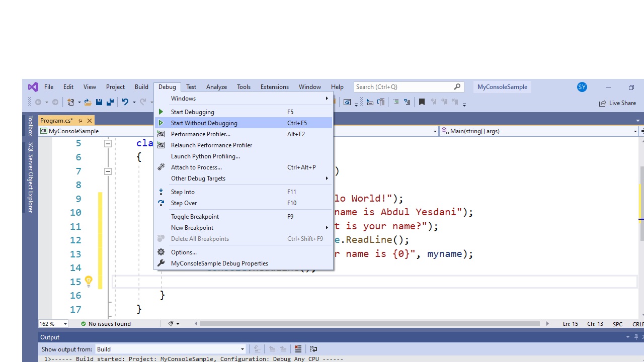Clear all text in the Output window

pos(298,349)
